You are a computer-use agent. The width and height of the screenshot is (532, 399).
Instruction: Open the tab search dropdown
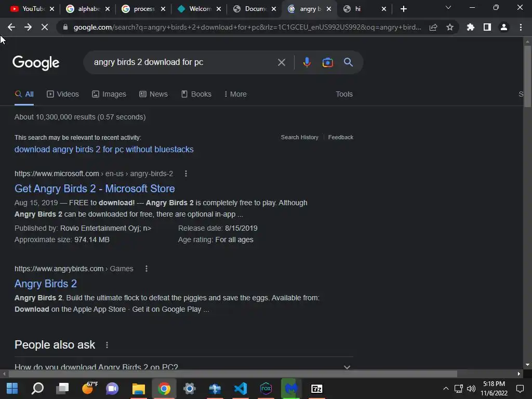pyautogui.click(x=448, y=7)
